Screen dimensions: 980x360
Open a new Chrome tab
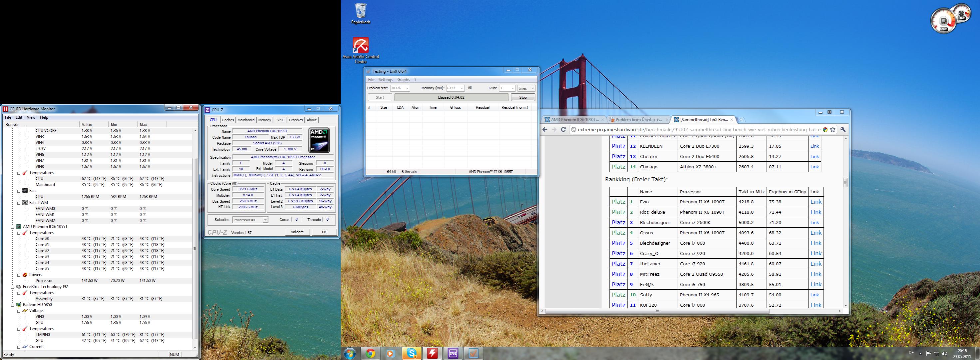click(742, 120)
